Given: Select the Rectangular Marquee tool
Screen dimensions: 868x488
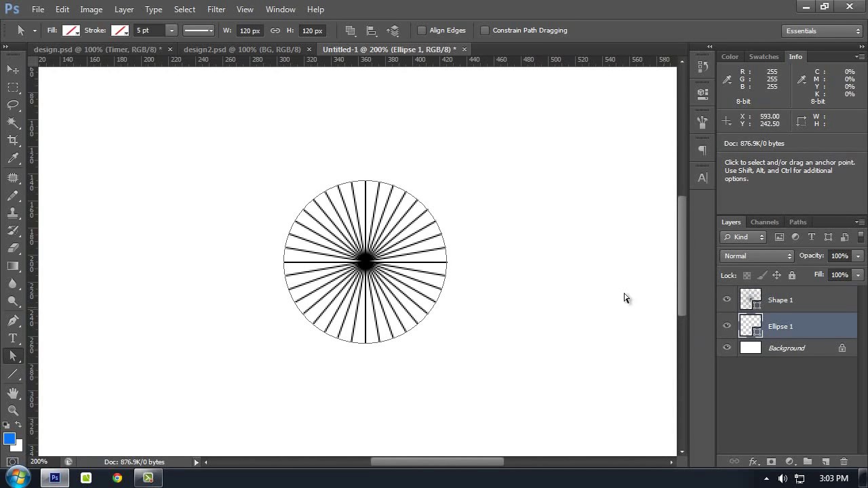Looking at the screenshot, I should [13, 87].
